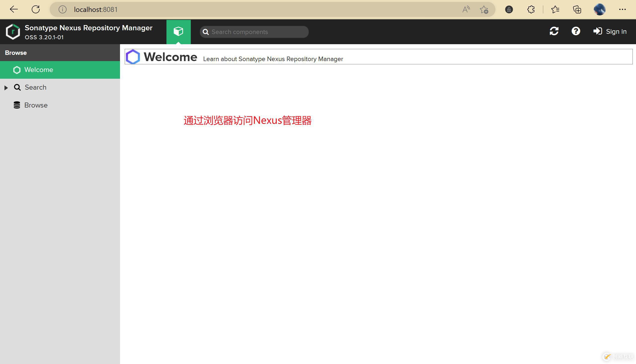Click the Nexus hexagon logo
The height and width of the screenshot is (364, 636).
click(13, 32)
